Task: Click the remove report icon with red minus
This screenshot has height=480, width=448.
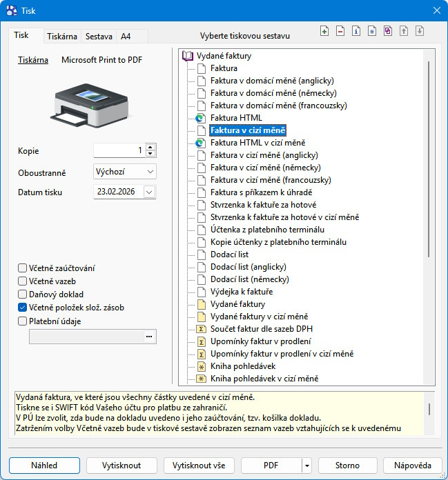Action: coord(340,31)
